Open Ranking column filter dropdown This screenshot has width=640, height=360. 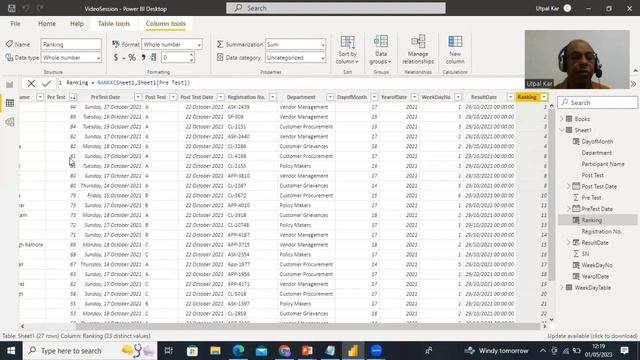pyautogui.click(x=544, y=97)
